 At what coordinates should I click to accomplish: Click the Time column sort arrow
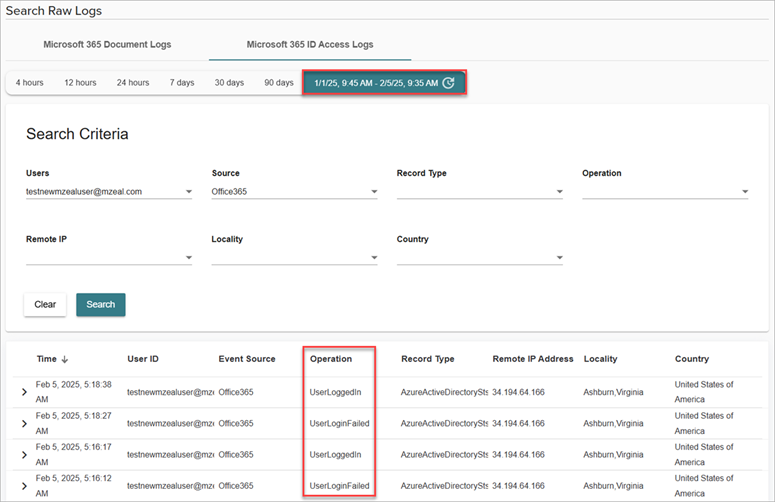point(66,360)
